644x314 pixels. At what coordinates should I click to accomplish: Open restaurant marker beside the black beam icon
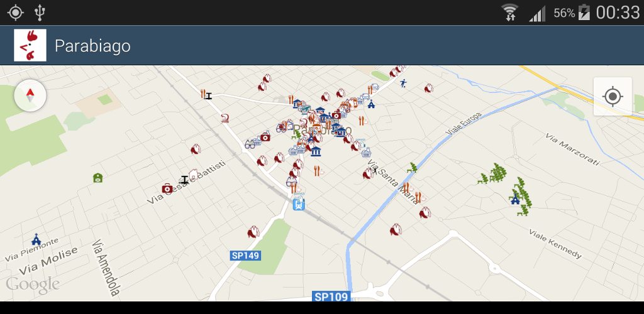(203, 94)
